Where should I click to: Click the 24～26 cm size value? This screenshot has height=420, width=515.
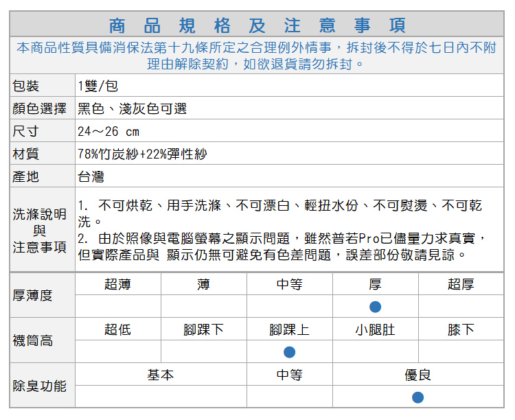(x=108, y=131)
